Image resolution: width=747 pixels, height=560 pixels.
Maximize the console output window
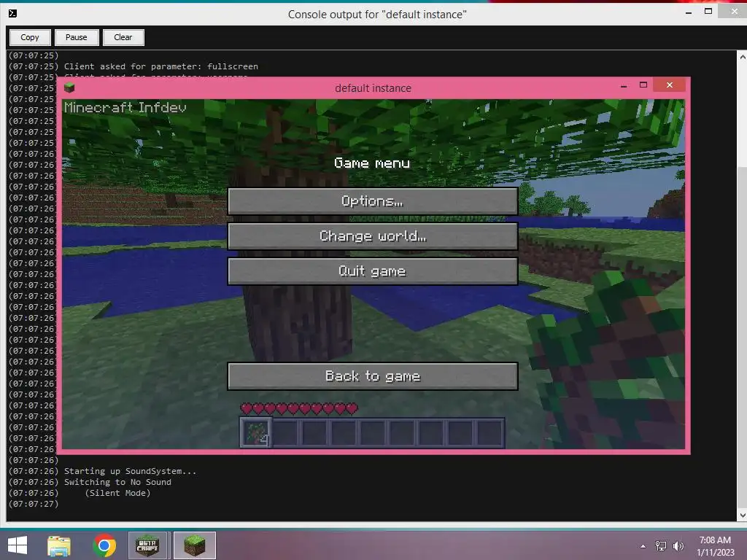[708, 12]
